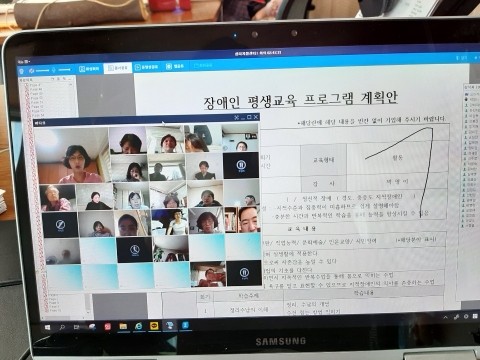Click fullscreen icon on video window titlebar

click(236, 117)
